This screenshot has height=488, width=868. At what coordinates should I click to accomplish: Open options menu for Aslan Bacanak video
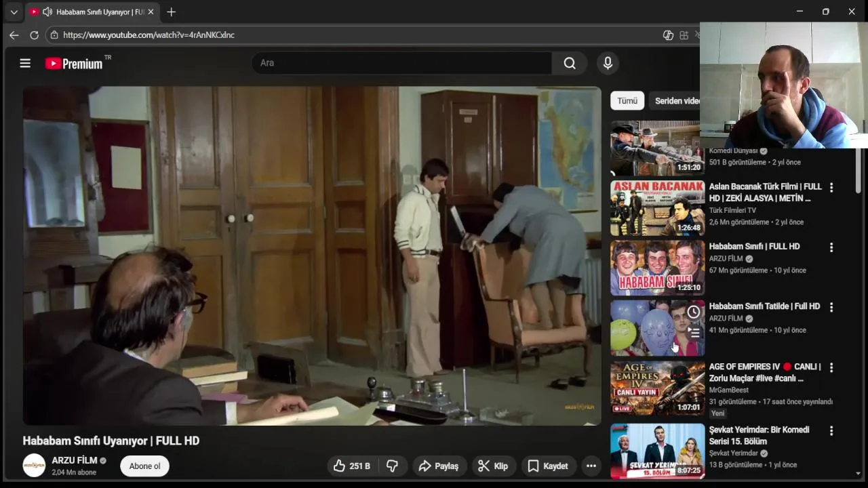[831, 187]
